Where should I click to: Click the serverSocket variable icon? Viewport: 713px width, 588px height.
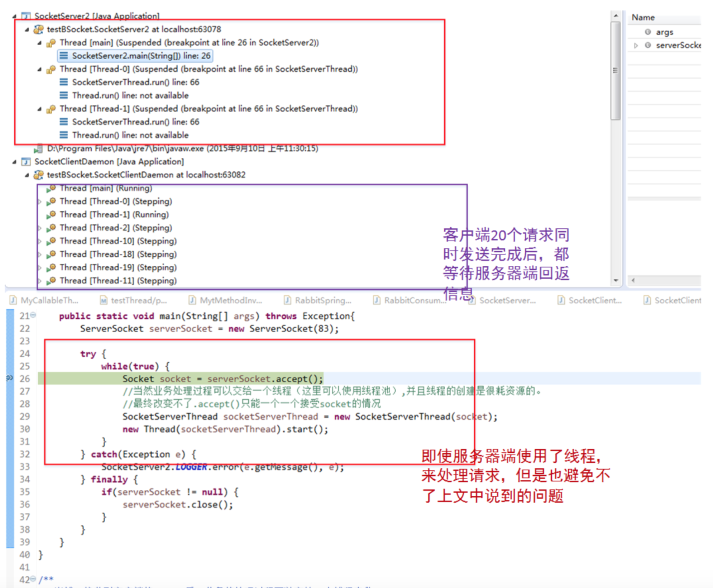click(x=648, y=45)
